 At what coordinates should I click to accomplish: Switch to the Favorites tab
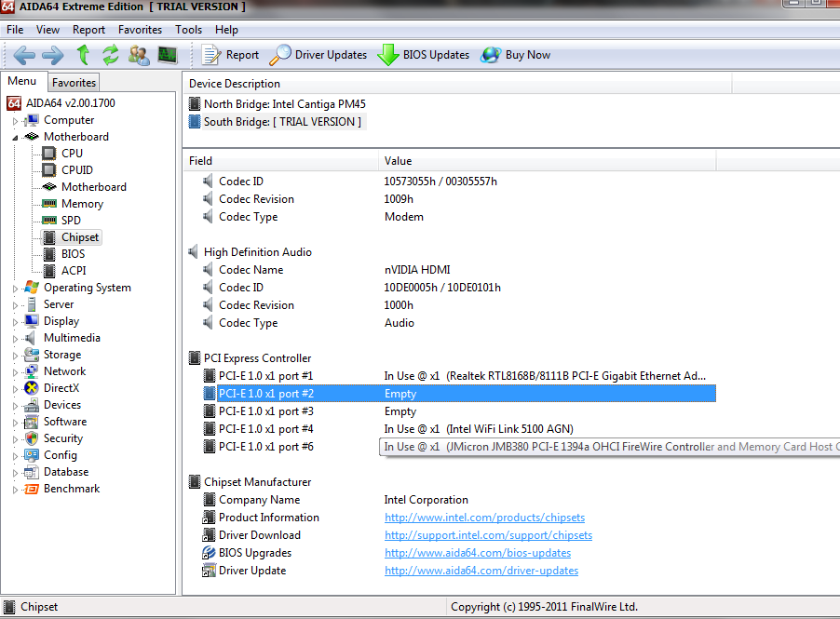(74, 83)
